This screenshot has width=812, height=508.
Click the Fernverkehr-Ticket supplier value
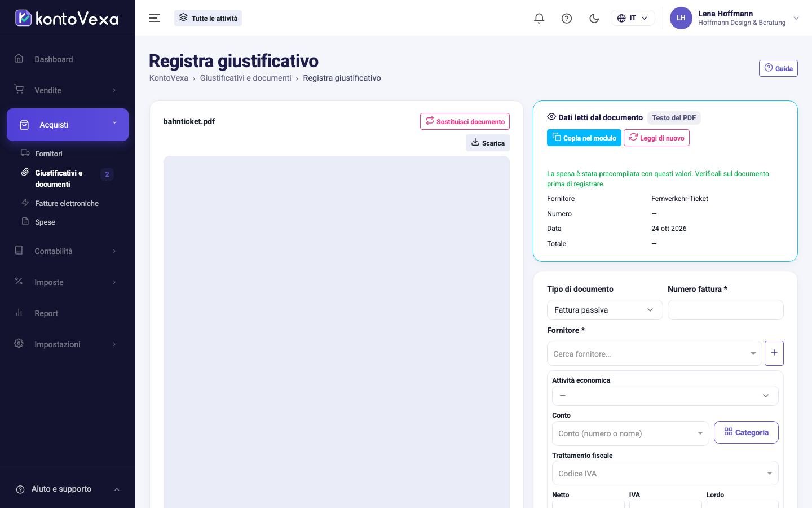[679, 199]
